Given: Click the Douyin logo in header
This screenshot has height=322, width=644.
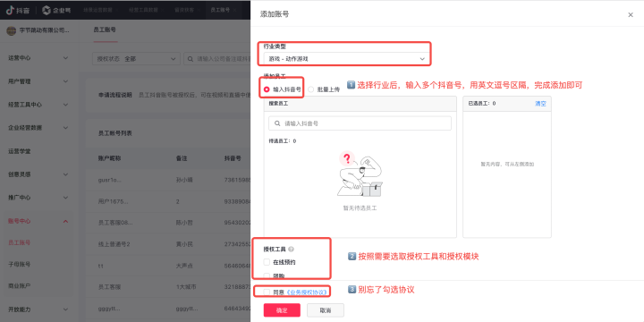Looking at the screenshot, I should [x=17, y=10].
